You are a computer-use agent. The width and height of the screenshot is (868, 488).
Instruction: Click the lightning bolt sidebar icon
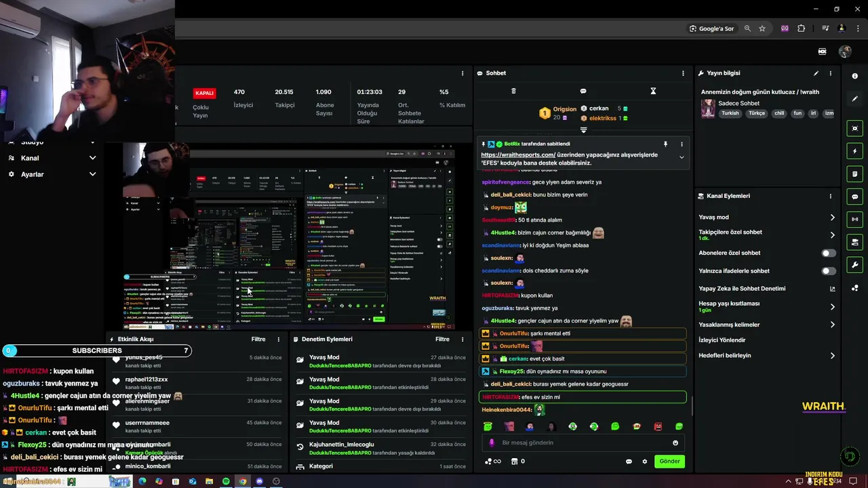click(855, 151)
